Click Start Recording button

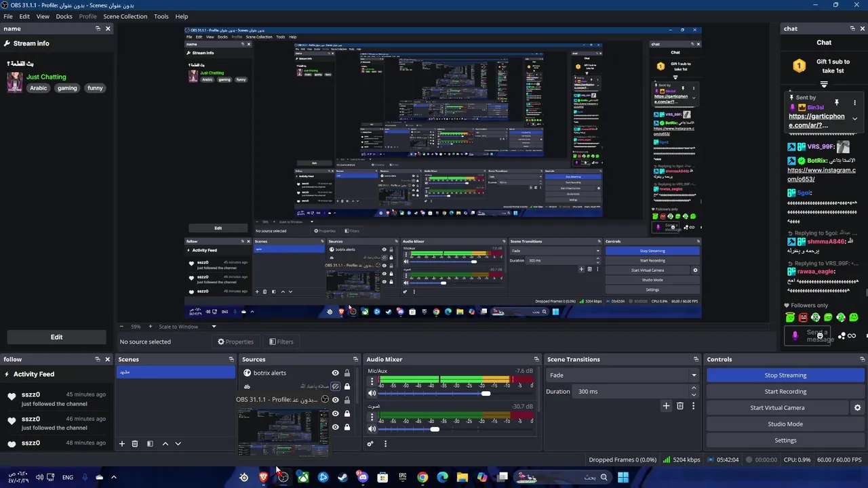click(785, 391)
